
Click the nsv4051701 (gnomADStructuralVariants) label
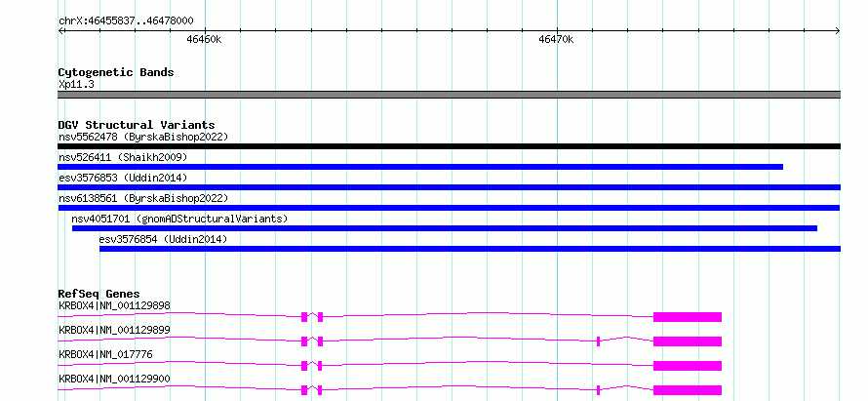[x=179, y=219]
